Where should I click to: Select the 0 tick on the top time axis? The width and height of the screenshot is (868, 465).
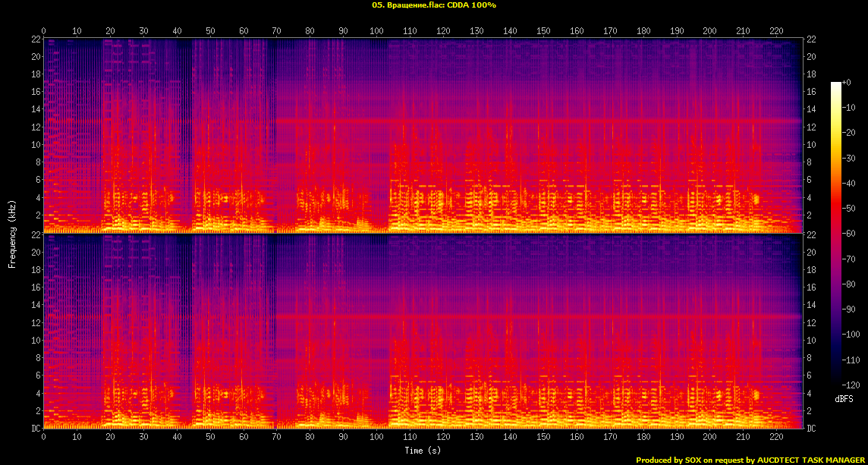(x=43, y=31)
